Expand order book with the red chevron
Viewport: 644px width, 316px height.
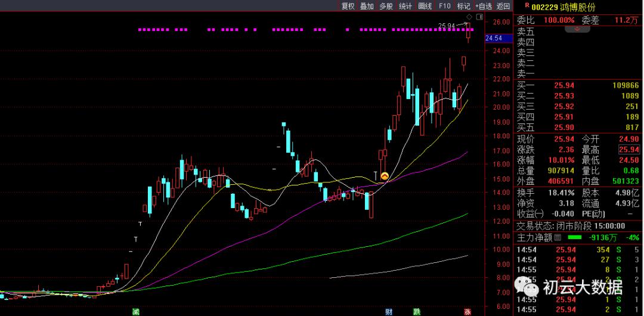(x=577, y=29)
